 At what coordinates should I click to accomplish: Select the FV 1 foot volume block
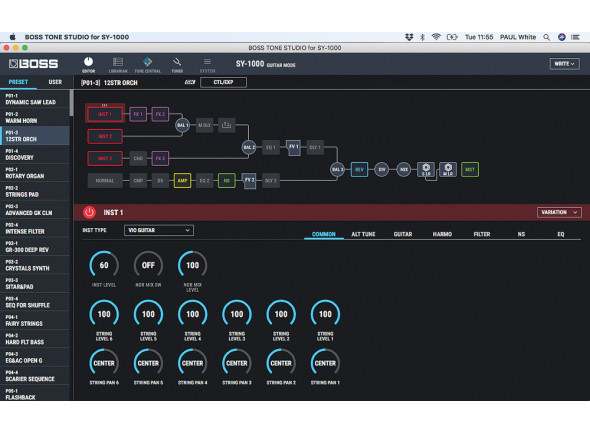(293, 147)
